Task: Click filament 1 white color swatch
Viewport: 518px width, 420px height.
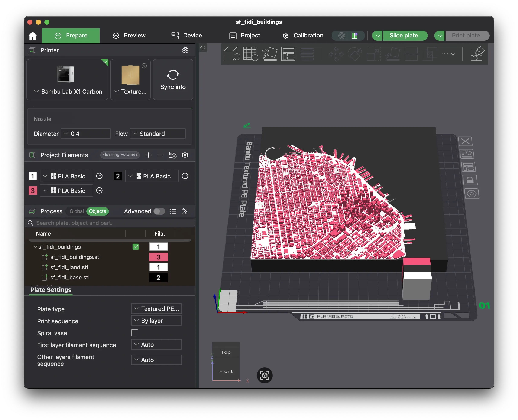Action: (33, 176)
